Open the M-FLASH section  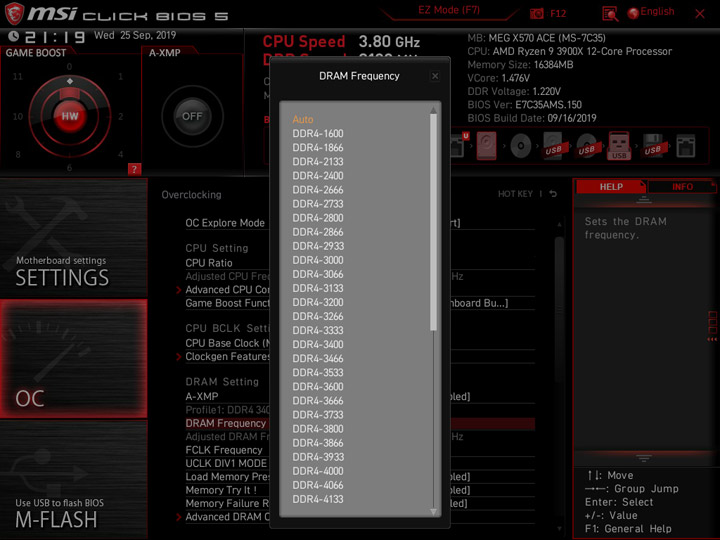[73, 480]
